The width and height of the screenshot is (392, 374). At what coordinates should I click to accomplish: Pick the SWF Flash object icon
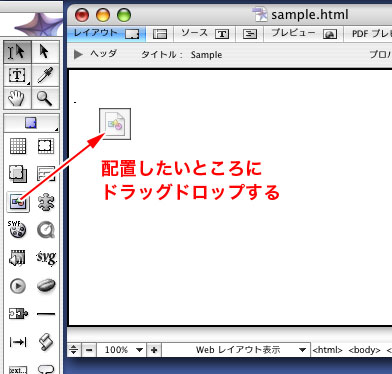(17, 230)
